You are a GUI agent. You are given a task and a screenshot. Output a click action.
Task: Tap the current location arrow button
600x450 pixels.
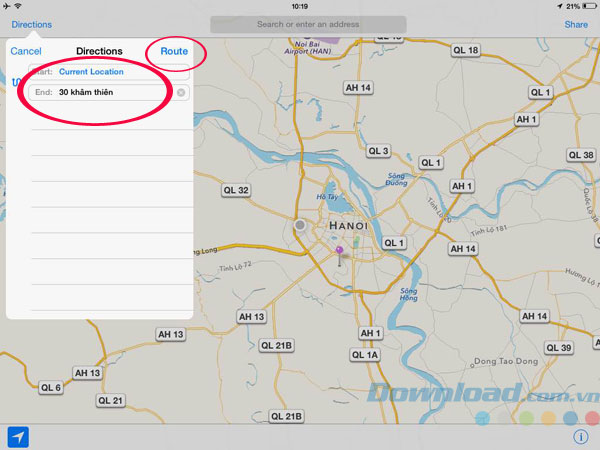coord(18,437)
